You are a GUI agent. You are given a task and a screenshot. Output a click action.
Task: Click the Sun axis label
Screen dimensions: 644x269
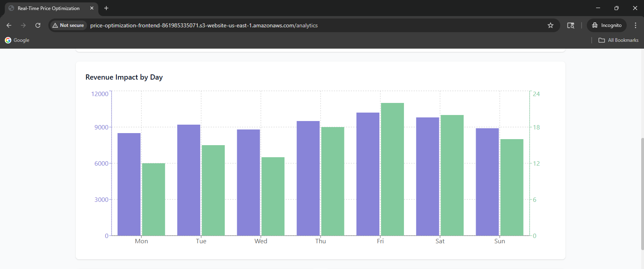(500, 241)
